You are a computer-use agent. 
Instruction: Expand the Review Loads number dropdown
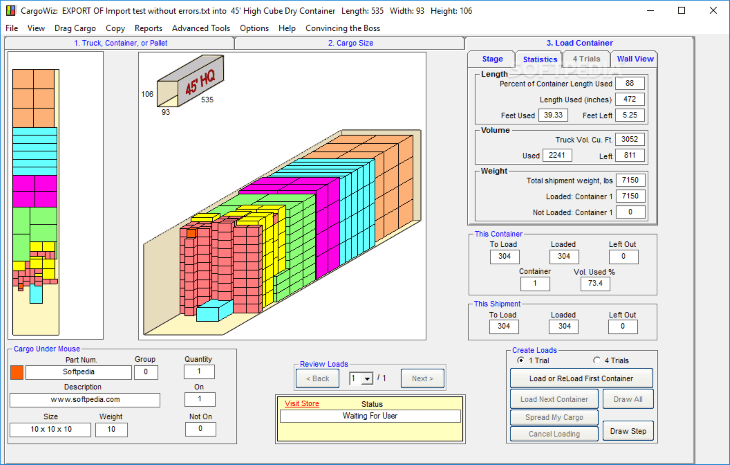(367, 379)
